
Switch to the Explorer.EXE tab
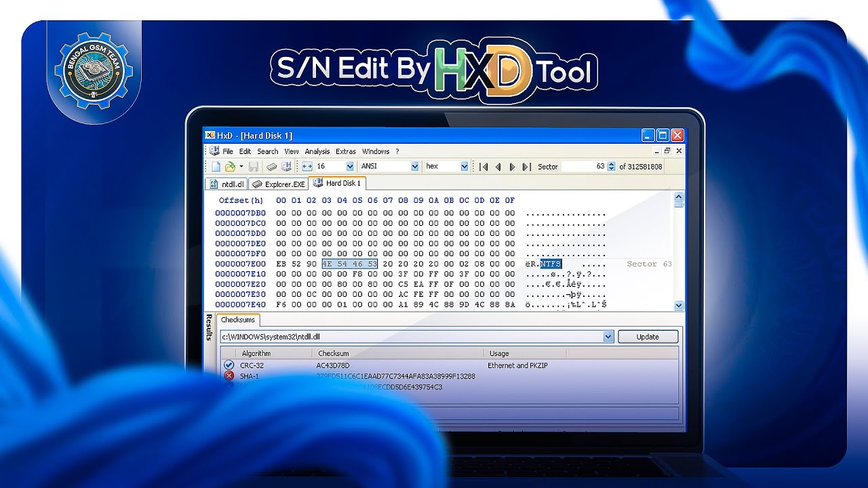pyautogui.click(x=278, y=184)
